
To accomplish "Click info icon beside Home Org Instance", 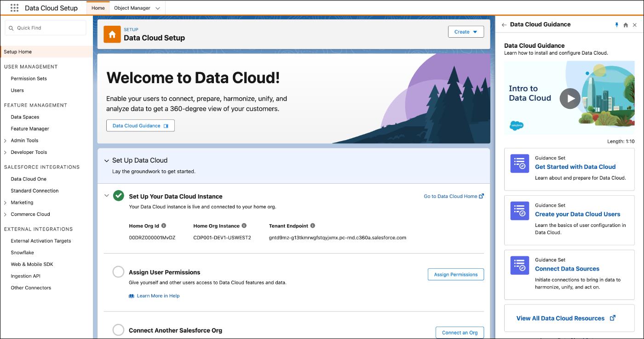I will pos(244,226).
